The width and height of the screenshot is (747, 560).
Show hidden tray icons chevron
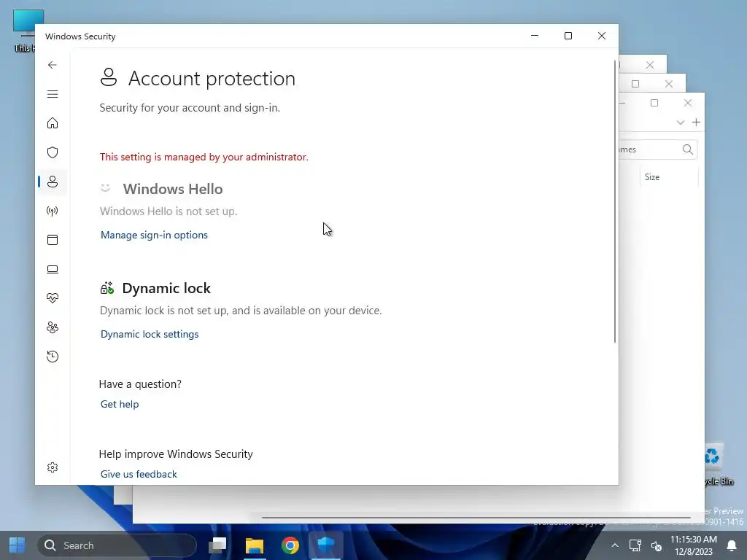tap(614, 545)
